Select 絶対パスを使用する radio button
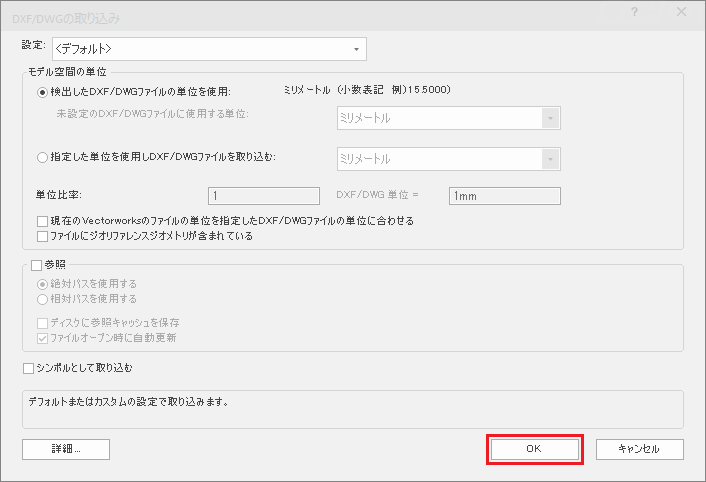This screenshot has width=706, height=482. point(42,284)
